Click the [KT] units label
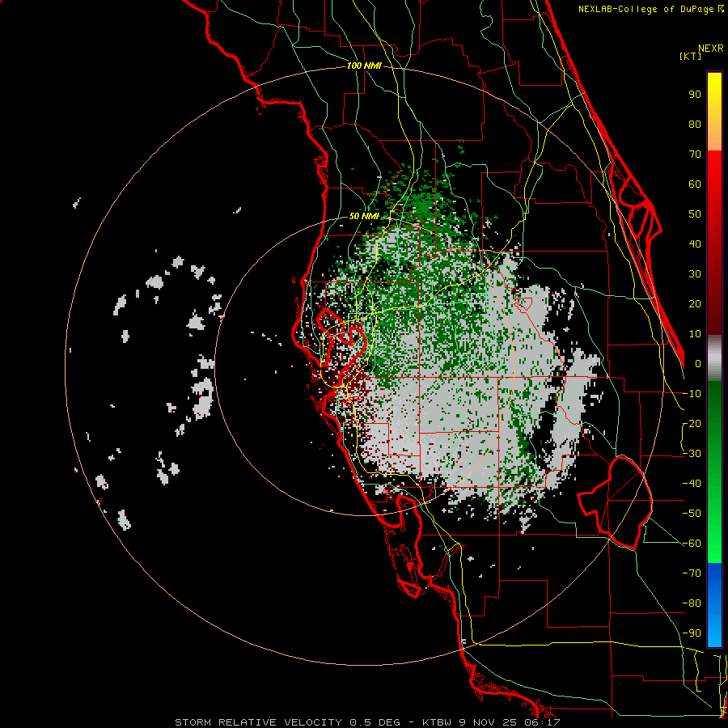The image size is (728, 728). pyautogui.click(x=690, y=56)
